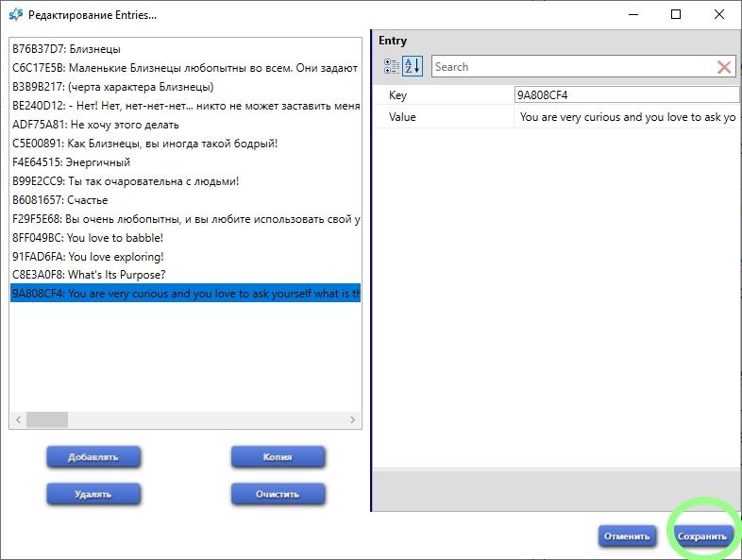The width and height of the screenshot is (742, 560).
Task: Select entry 8FF049BC: You love to babble!
Action: tap(87, 238)
